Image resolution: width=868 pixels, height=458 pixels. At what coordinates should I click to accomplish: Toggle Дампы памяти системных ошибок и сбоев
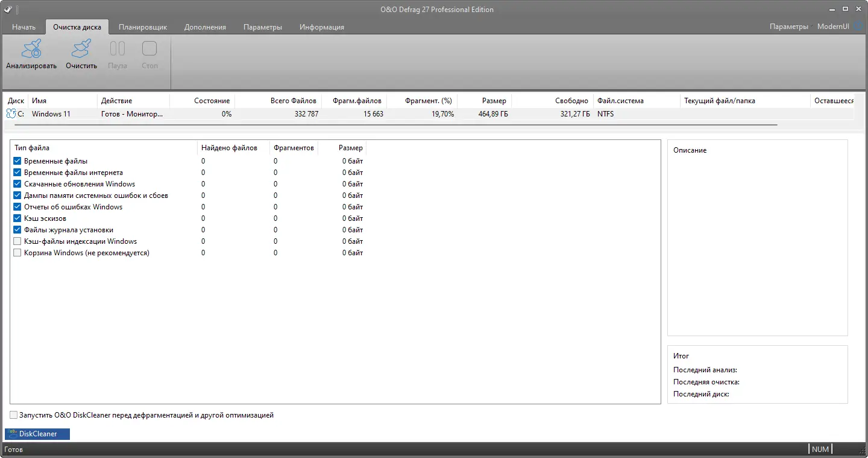[17, 196]
